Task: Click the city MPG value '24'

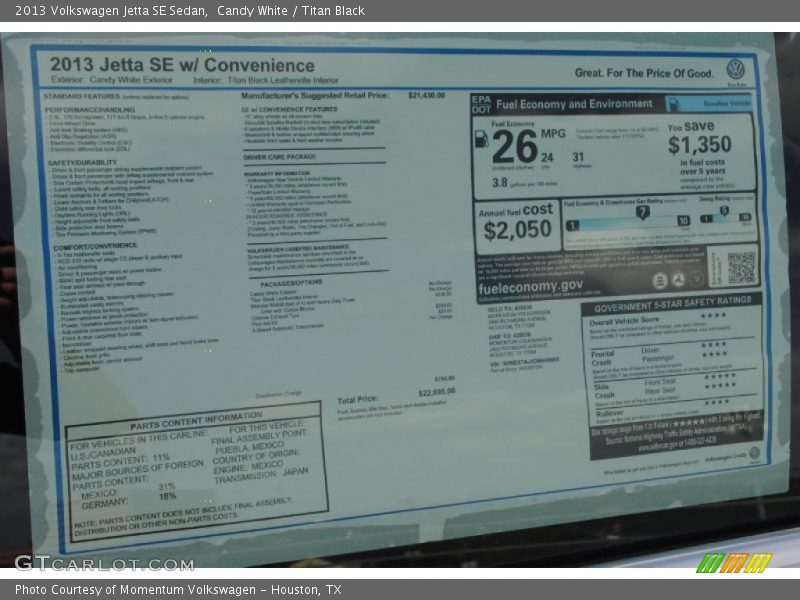Action: 547,158
